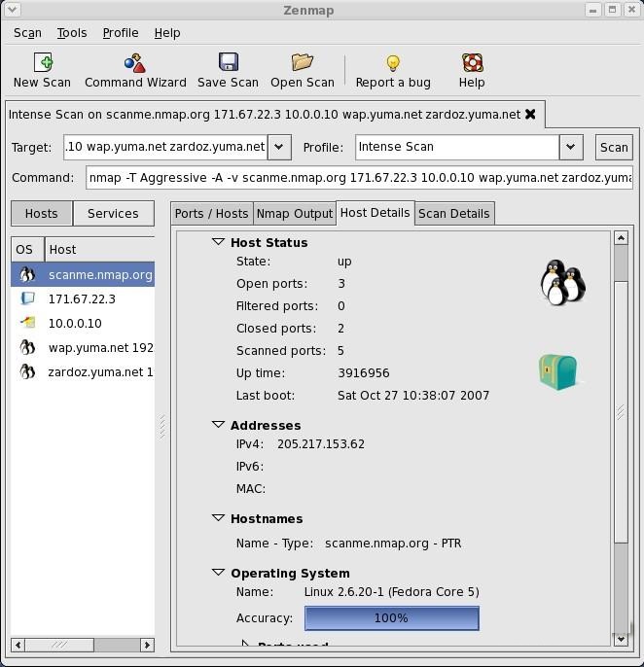Open the Tools menu
This screenshot has width=644, height=667.
pos(72,32)
